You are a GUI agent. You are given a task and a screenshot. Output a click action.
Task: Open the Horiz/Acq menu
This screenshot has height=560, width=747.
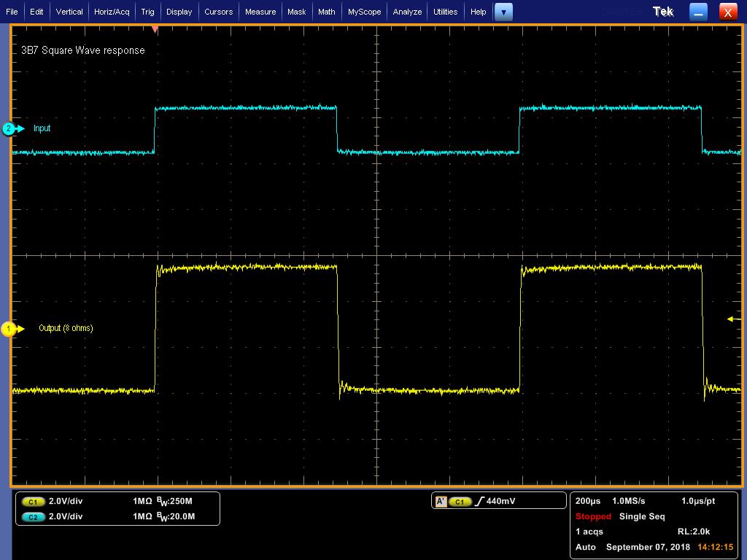pos(112,12)
